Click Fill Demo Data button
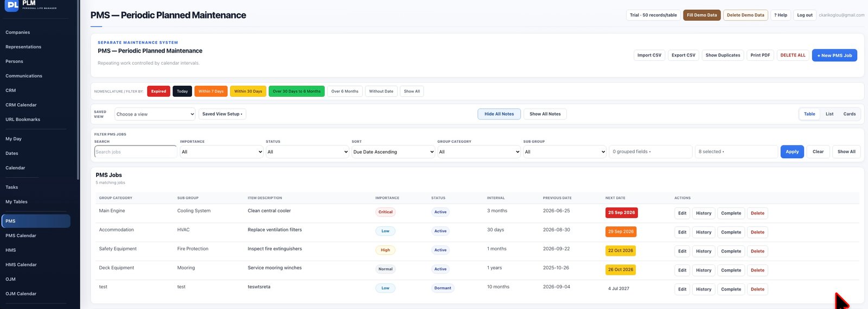The image size is (868, 309). tap(701, 15)
